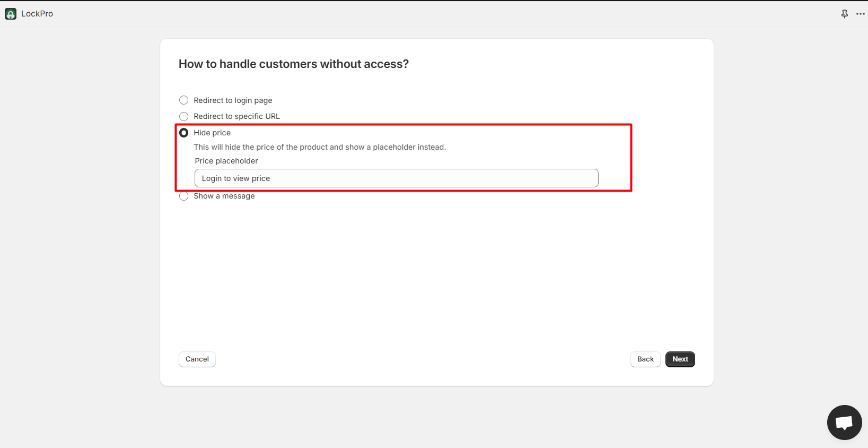
Task: Click the "Hide price" option label text
Action: tap(212, 133)
